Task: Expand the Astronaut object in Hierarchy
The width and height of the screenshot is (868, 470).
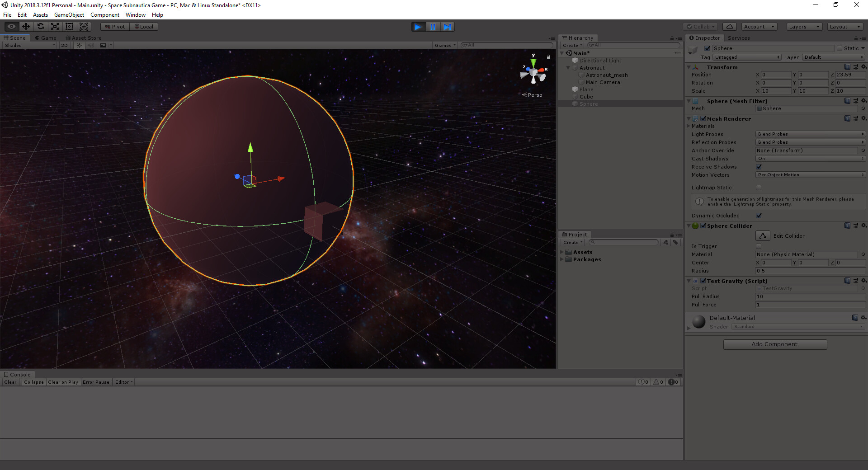Action: pyautogui.click(x=568, y=68)
